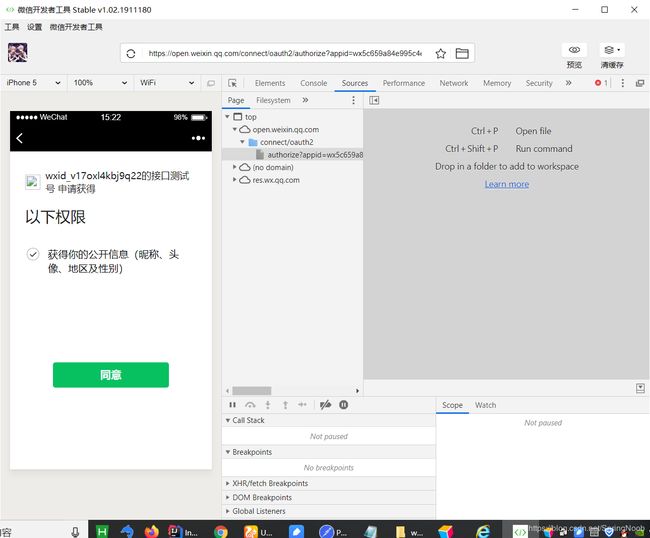Expand the res.wx.qq.com node
This screenshot has width=650, height=538.
click(x=235, y=179)
